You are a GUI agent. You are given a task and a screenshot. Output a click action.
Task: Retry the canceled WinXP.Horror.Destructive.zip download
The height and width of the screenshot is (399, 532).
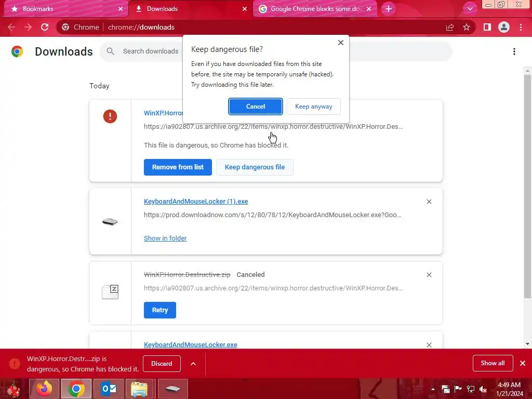tap(160, 310)
